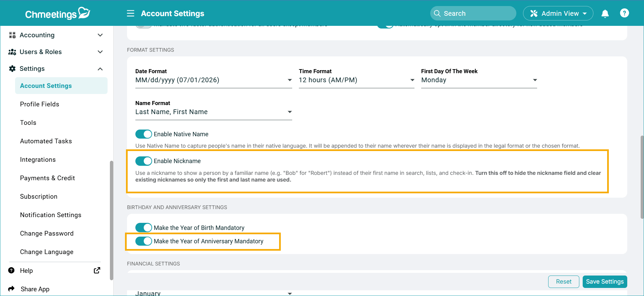Open the January month dropdown
Screen dimensions: 644x296
point(214,293)
